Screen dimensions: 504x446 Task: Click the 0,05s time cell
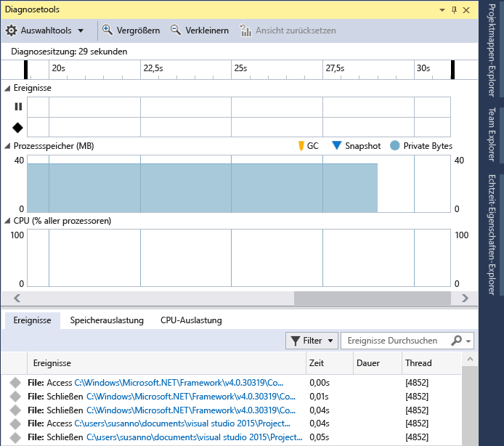coord(320,437)
